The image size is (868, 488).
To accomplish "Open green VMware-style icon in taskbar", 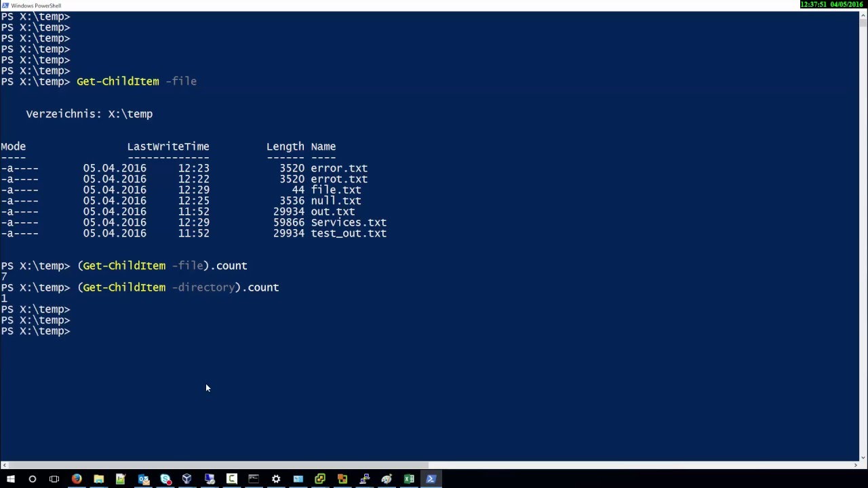I will [x=320, y=479].
